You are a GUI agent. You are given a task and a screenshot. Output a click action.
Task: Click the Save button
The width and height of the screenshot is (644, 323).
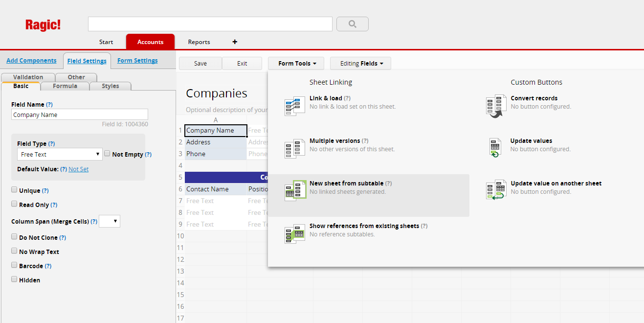point(200,64)
